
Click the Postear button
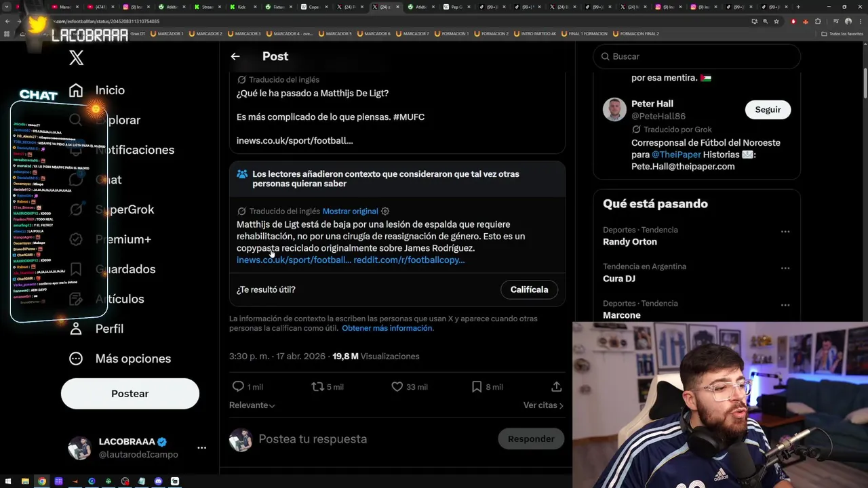pos(130,394)
